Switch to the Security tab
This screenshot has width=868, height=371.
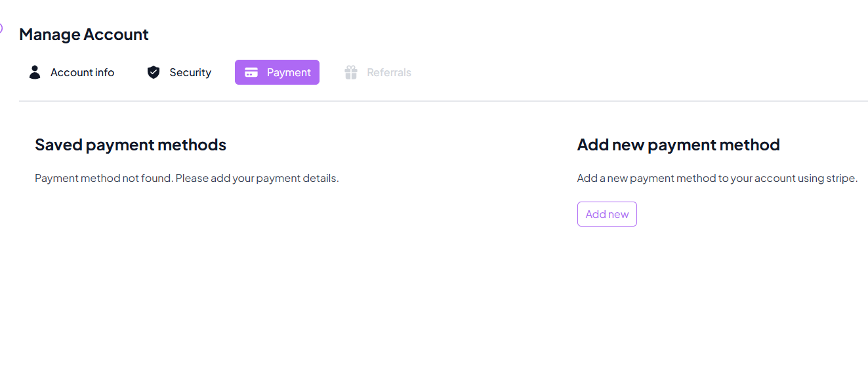(x=190, y=72)
